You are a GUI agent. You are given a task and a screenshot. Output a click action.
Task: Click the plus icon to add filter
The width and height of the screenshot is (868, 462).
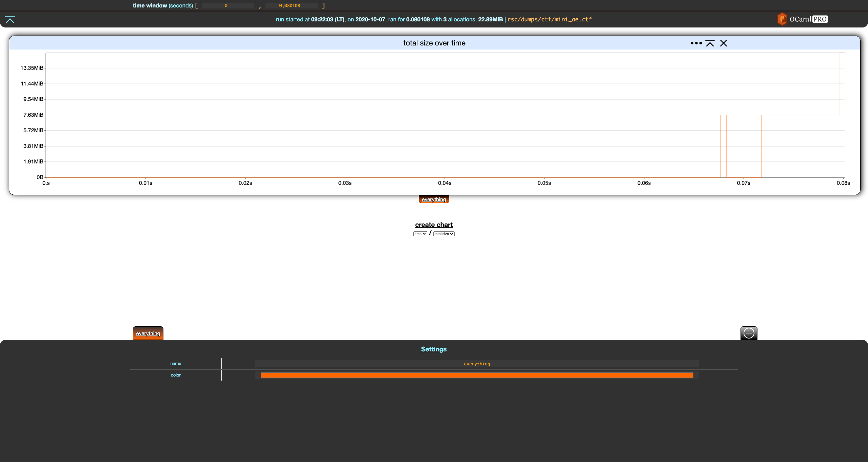click(x=749, y=333)
